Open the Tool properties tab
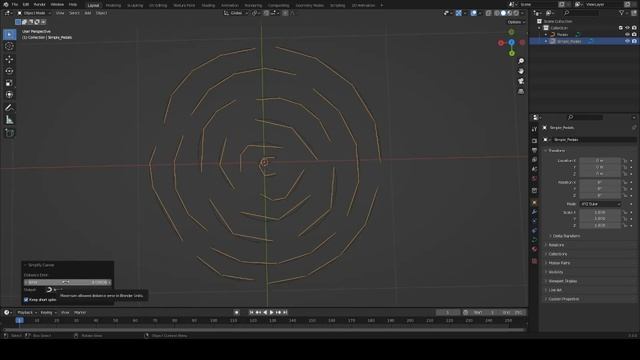 click(x=534, y=129)
